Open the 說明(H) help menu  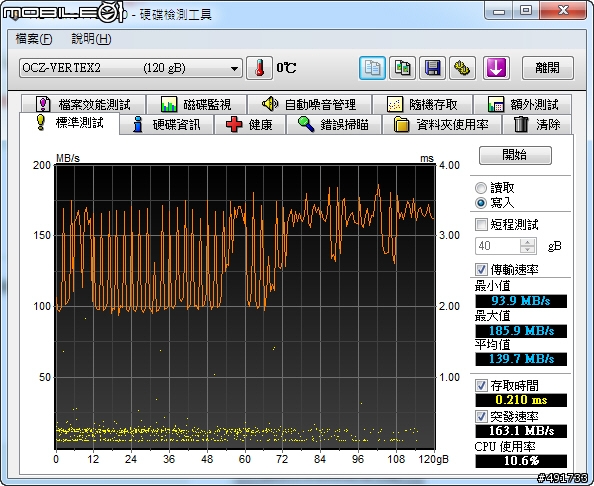pos(91,39)
